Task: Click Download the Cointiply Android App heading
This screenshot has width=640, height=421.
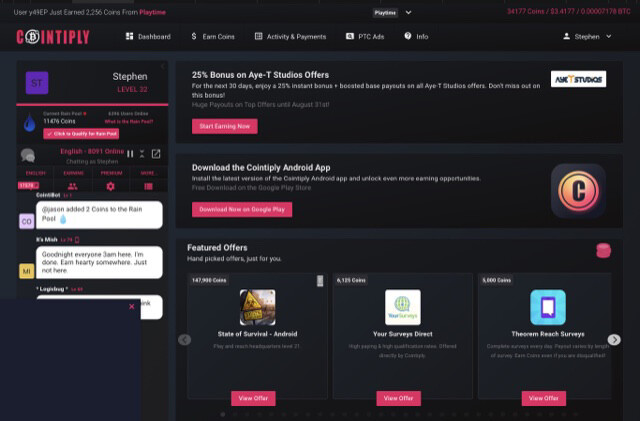Action: (x=261, y=167)
